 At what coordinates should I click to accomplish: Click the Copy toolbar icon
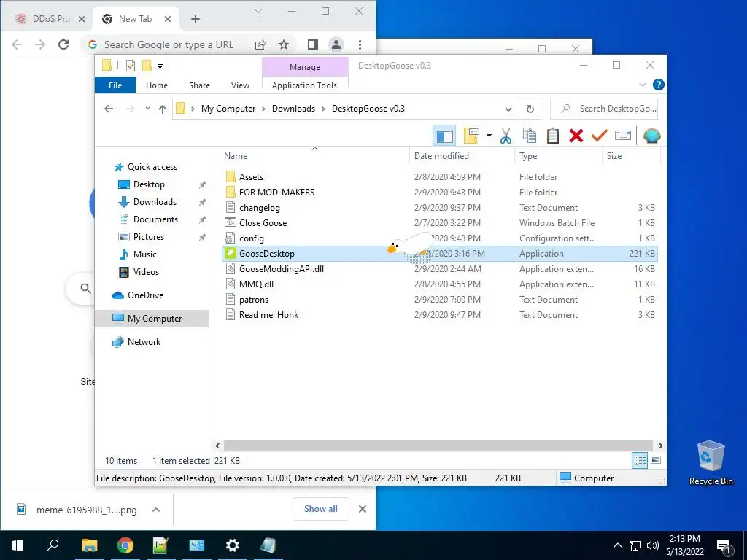[530, 136]
